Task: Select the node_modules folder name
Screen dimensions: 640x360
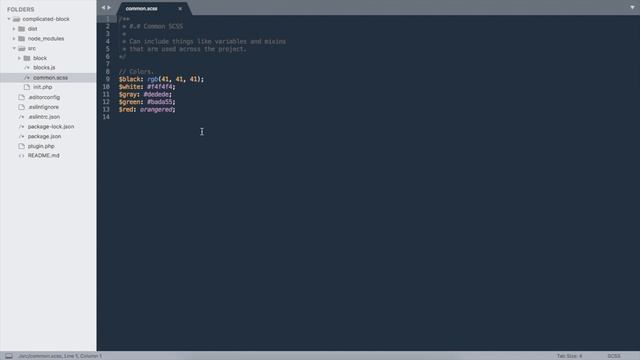Action: (x=46, y=38)
